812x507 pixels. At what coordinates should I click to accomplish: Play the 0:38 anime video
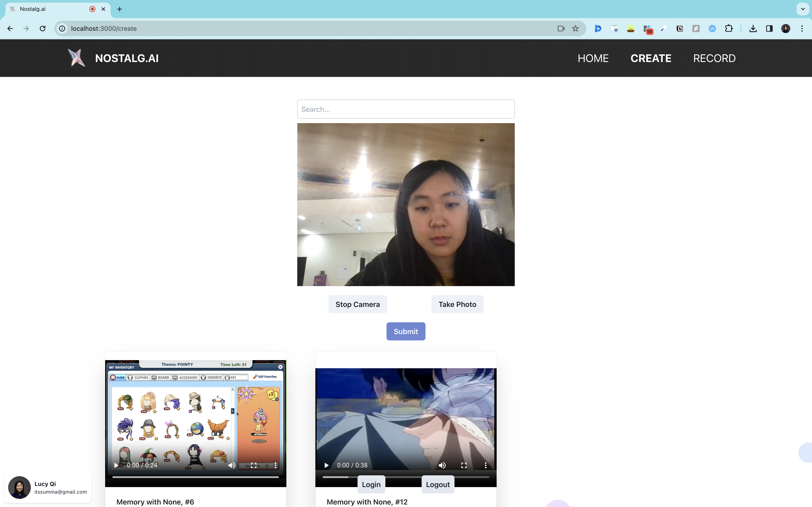(x=326, y=465)
